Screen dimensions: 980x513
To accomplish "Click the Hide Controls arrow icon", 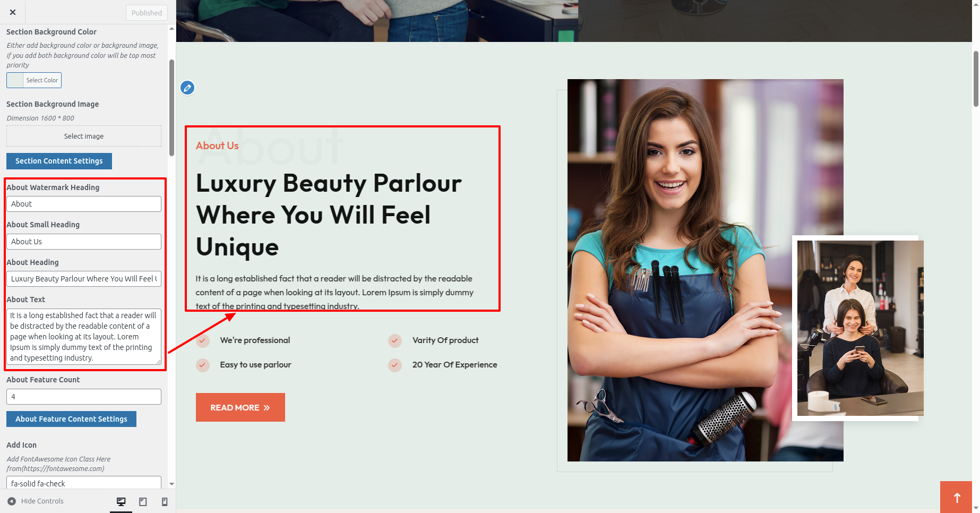I will [x=12, y=501].
